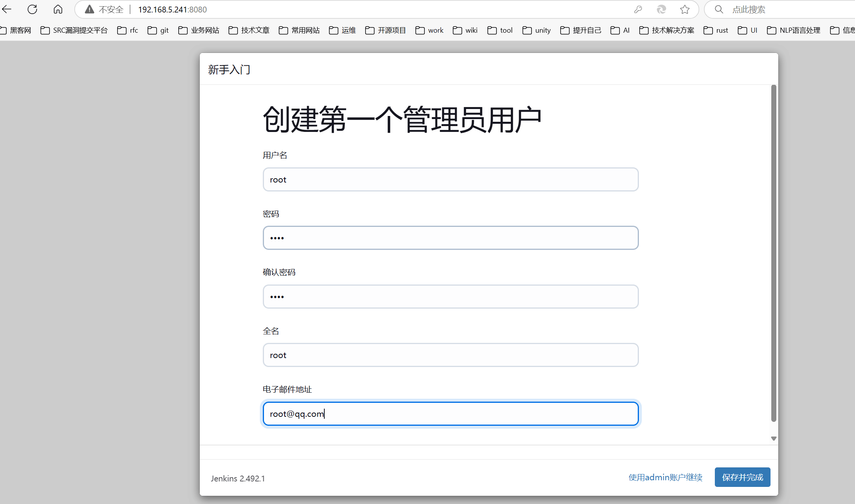Image resolution: width=855 pixels, height=504 pixels.
Task: Click the browser address bar URL
Action: tap(172, 9)
